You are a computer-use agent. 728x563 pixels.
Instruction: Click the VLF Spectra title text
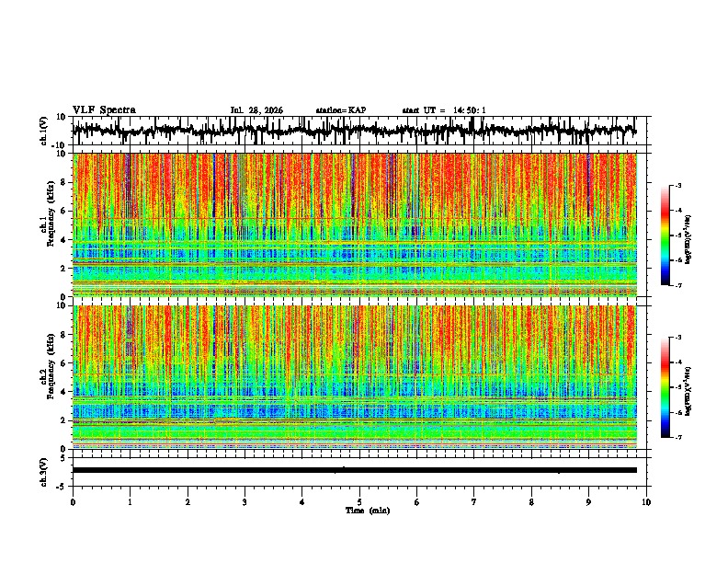[104, 110]
